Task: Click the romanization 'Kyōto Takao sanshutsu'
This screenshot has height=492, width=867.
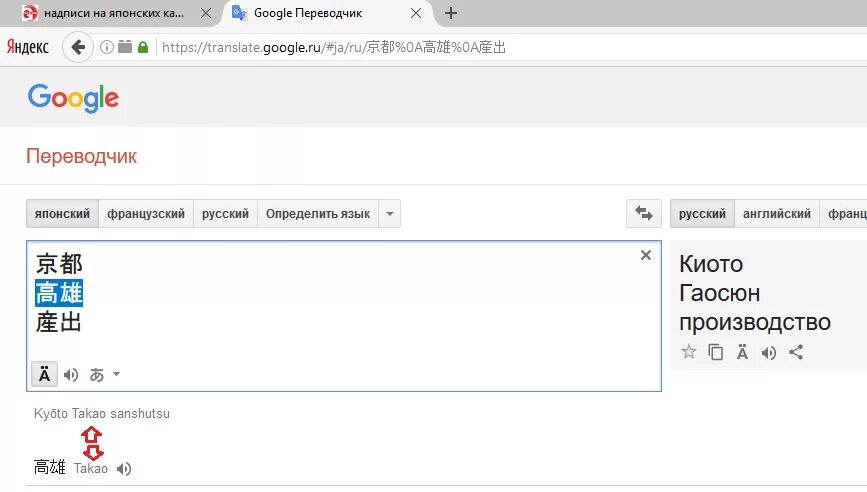Action: 102,414
